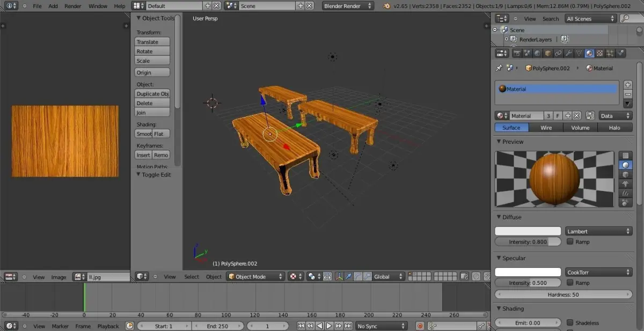The image size is (644, 331).
Task: Open the Render properties camera tab
Action: point(517,53)
